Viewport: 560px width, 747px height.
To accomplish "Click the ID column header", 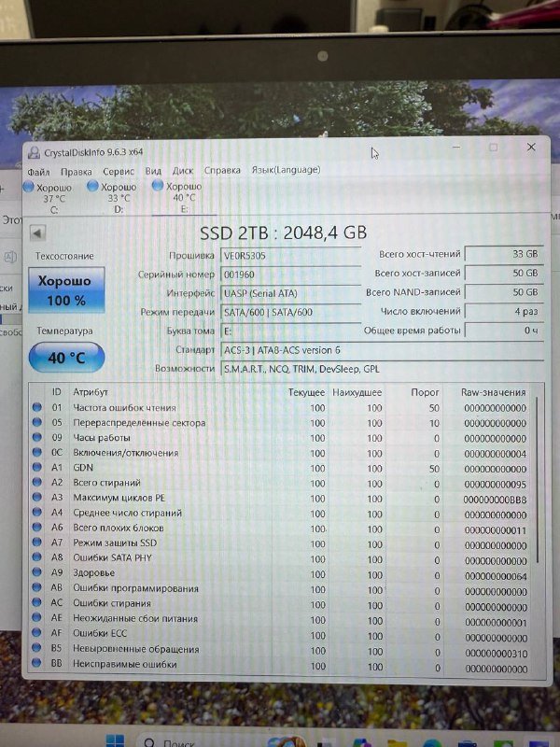I will (57, 391).
